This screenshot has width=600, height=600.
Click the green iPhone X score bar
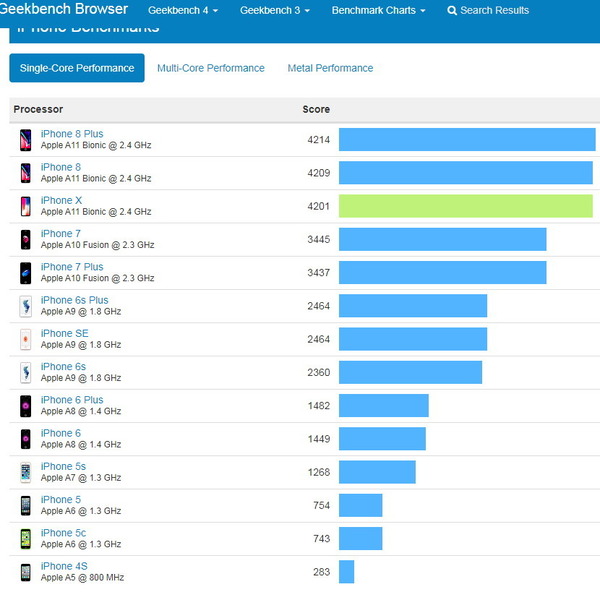pyautogui.click(x=465, y=206)
